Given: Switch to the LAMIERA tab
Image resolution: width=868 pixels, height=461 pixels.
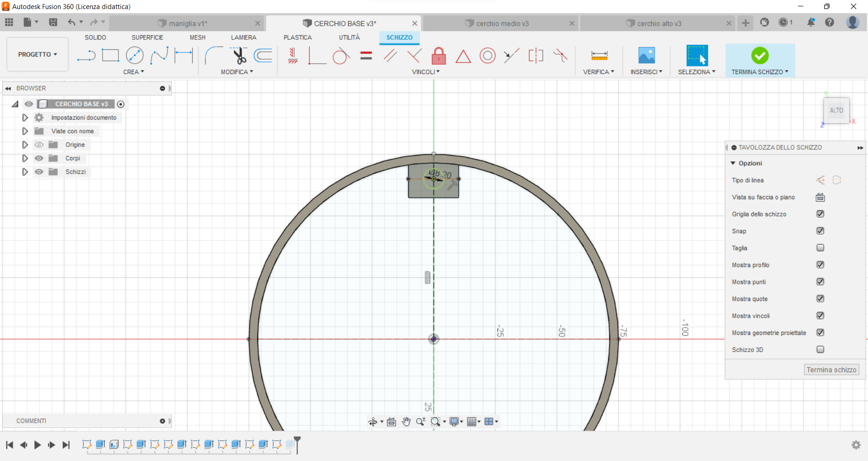Looking at the screenshot, I should (x=244, y=38).
